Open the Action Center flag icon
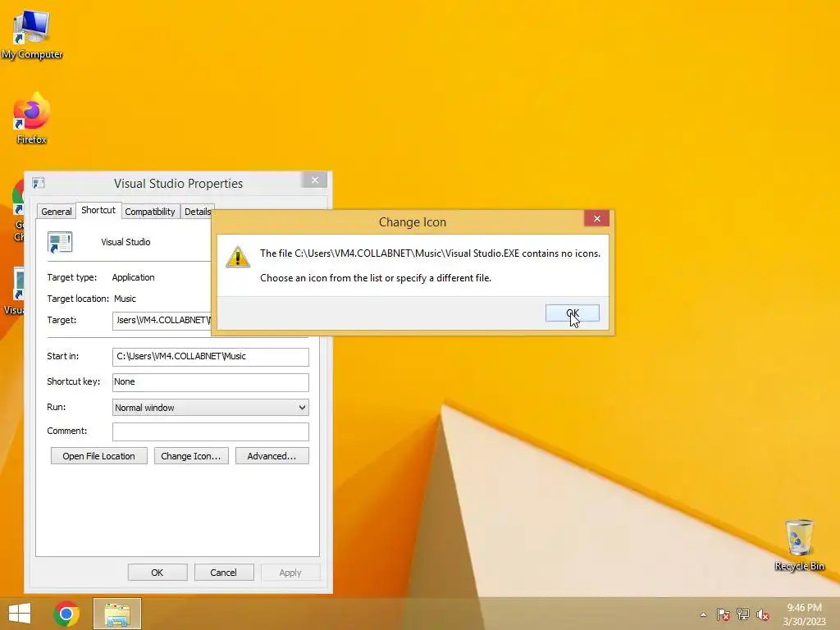Image resolution: width=840 pixels, height=630 pixels. 724,614
